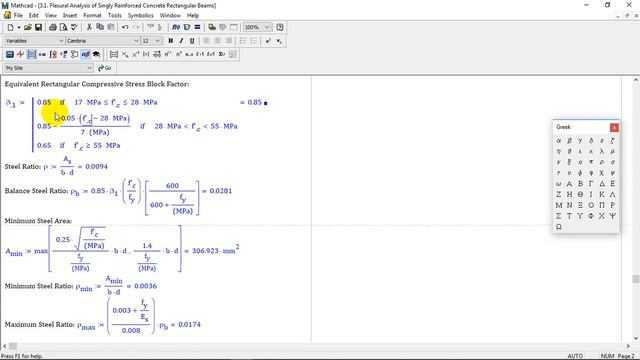The height and width of the screenshot is (360, 640).
Task: Print the worksheet via printer icon
Action: [x=53, y=27]
